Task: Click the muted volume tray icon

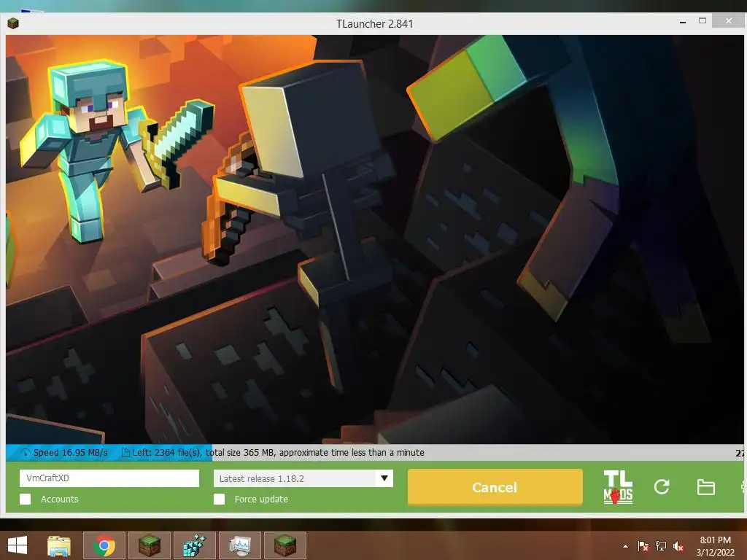Action: tap(678, 546)
